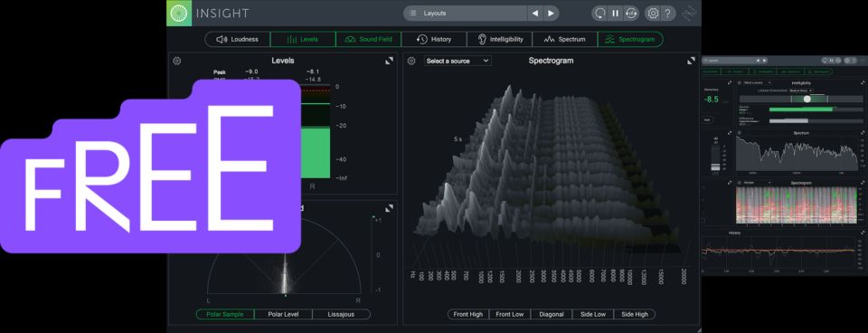Screen dimensions: 868x333
Task: Toggle the Loudness module
Action: pyautogui.click(x=238, y=39)
